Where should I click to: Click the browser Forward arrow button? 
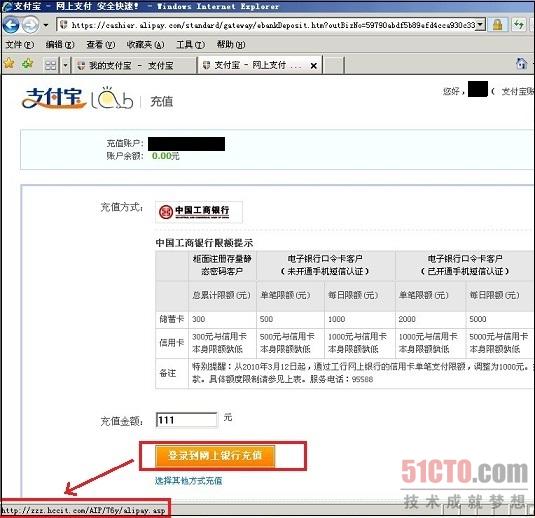click(x=30, y=25)
